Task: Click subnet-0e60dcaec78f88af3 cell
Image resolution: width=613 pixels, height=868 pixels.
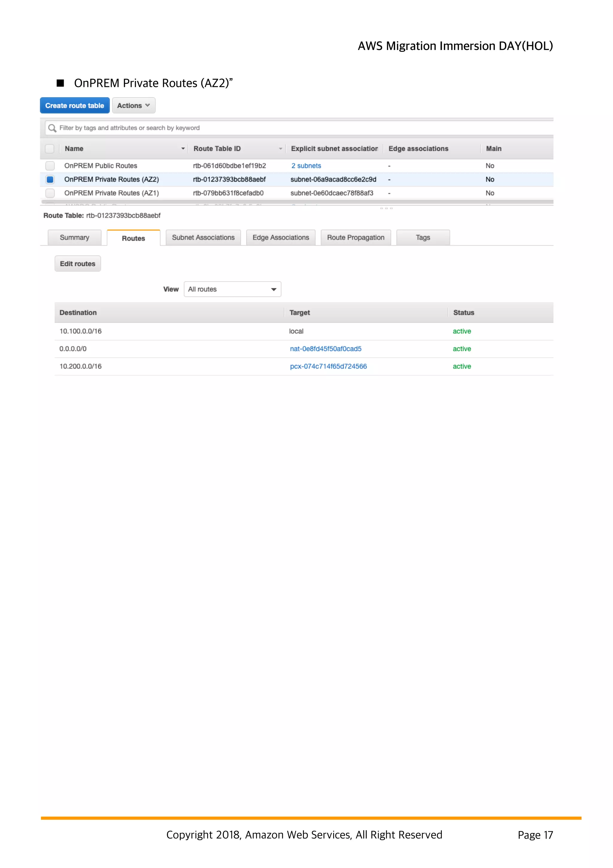Action: 332,193
